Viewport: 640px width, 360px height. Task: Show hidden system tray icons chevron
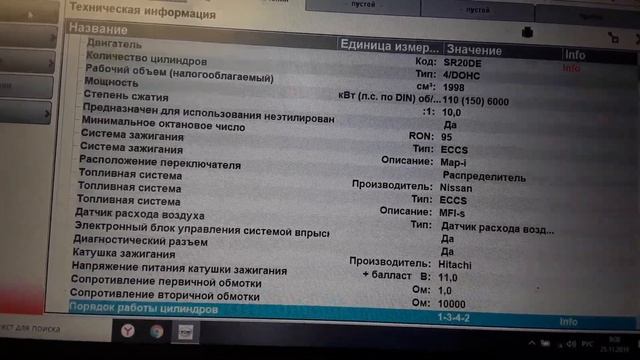point(531,343)
